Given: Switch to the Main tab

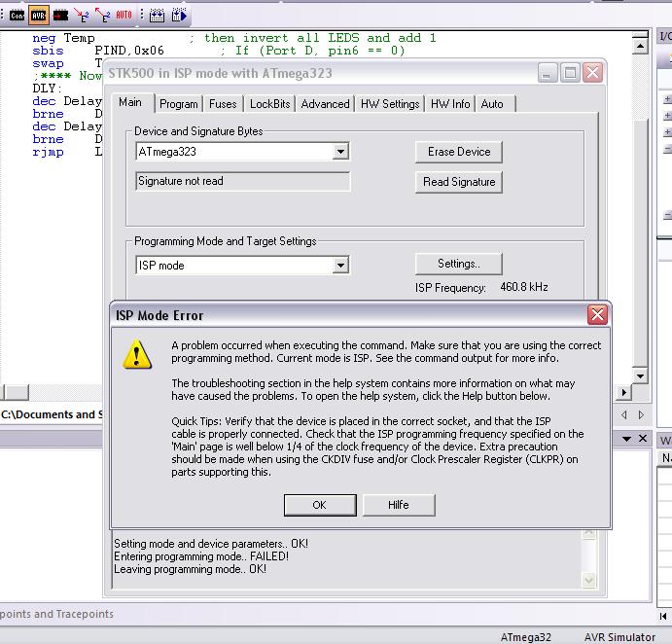Looking at the screenshot, I should [130, 102].
